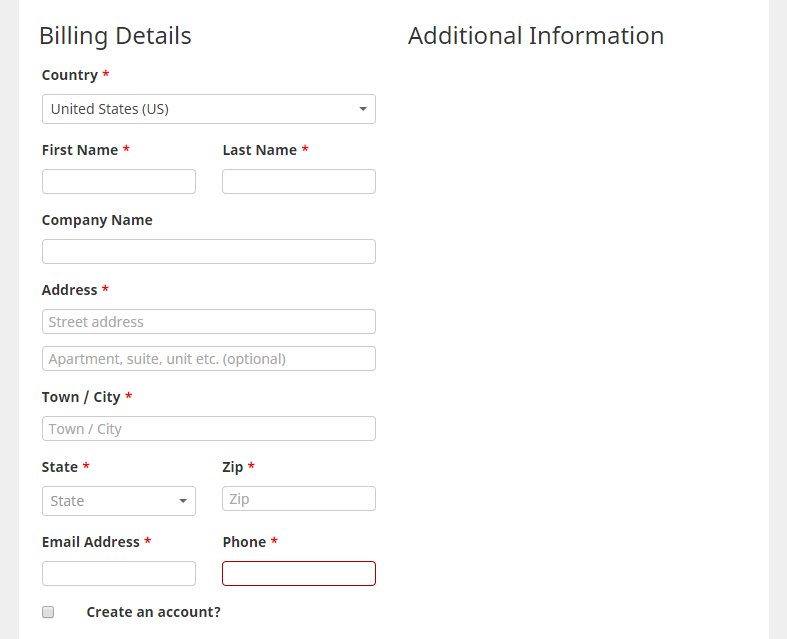Click the First Name input field
The height and width of the screenshot is (639, 787).
click(x=119, y=181)
